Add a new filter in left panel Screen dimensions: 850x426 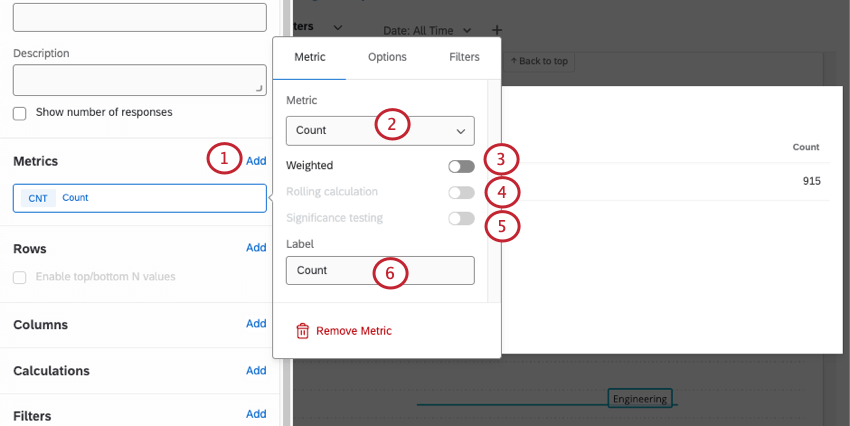click(x=256, y=414)
